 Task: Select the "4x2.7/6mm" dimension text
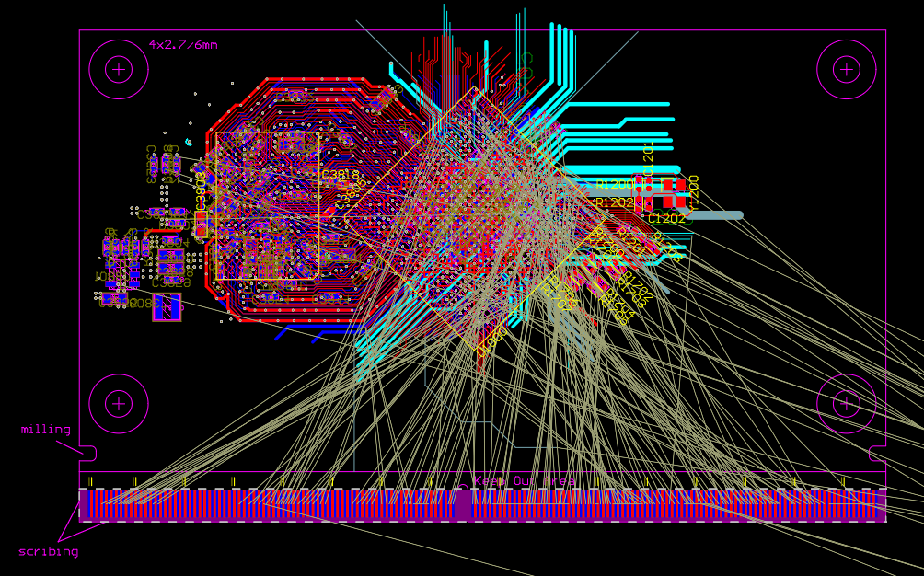pyautogui.click(x=183, y=45)
